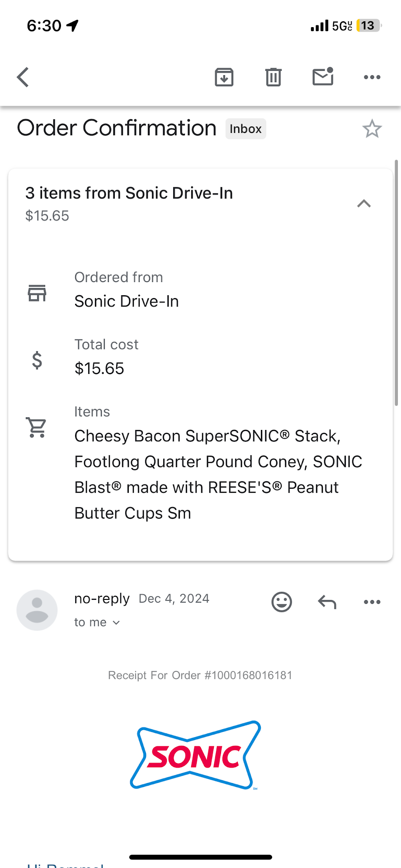The image size is (401, 868).
Task: Open message options next to reply arrow
Action: point(372,602)
